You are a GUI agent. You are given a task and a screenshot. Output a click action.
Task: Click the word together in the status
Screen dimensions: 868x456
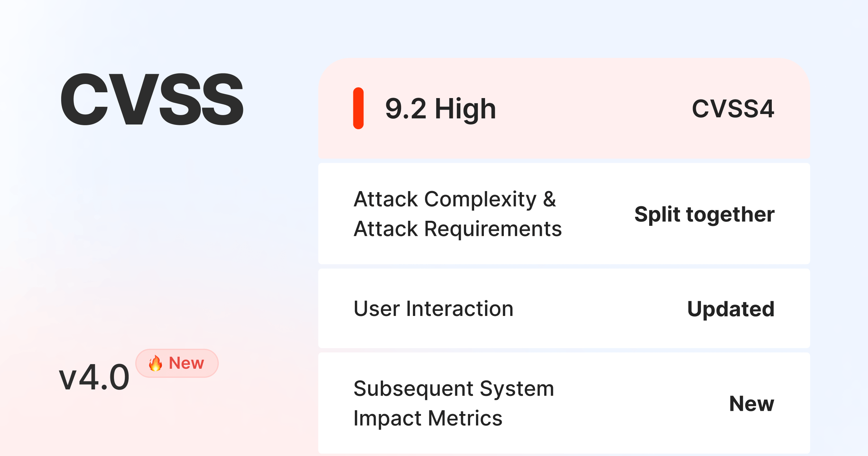click(x=730, y=214)
